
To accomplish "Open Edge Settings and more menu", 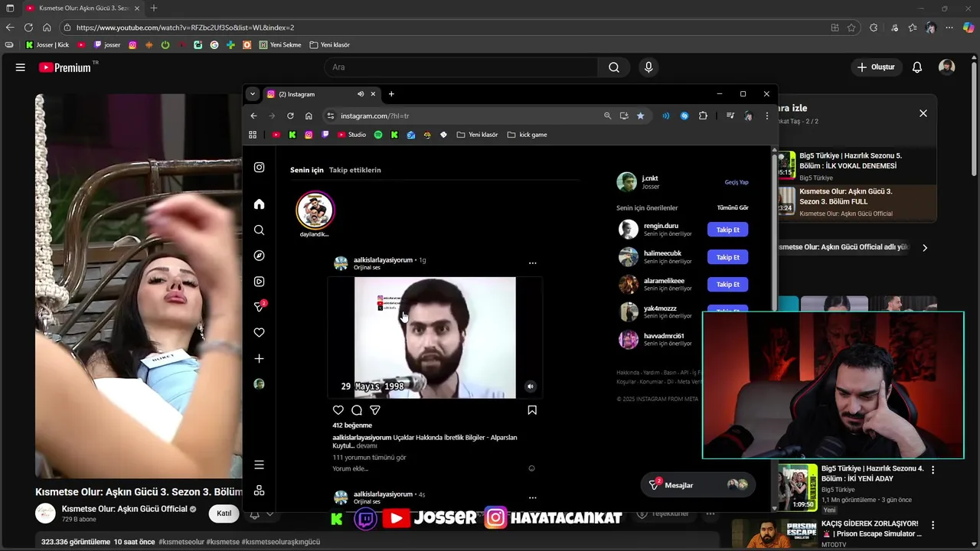I will (949, 28).
